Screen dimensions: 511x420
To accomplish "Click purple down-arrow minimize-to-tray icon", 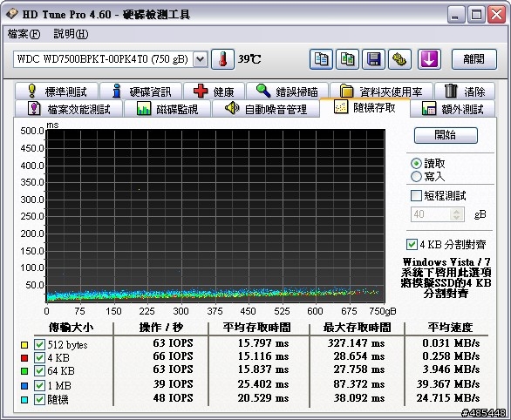I will [429, 59].
